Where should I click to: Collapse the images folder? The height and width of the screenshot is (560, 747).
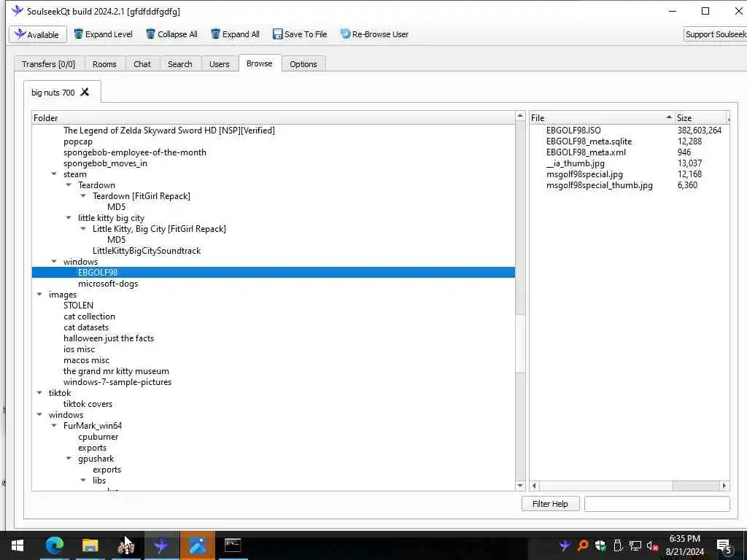click(39, 295)
